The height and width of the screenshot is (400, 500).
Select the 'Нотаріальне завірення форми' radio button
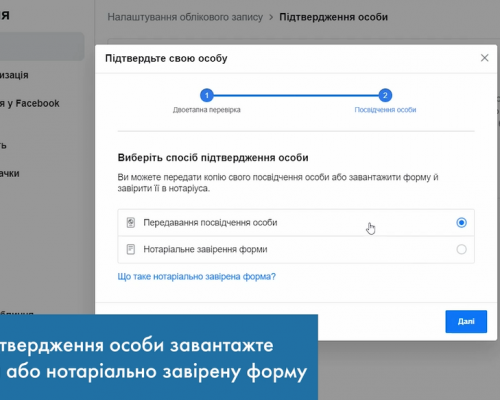pos(461,249)
